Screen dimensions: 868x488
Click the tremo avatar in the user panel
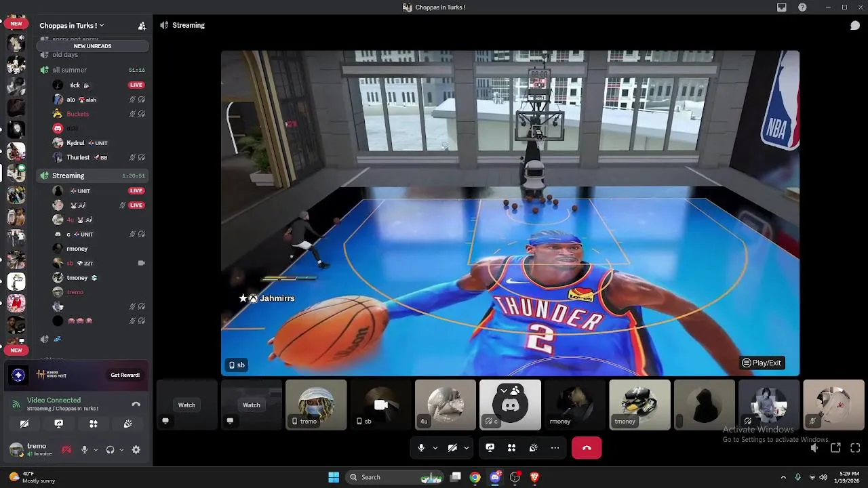click(x=16, y=449)
